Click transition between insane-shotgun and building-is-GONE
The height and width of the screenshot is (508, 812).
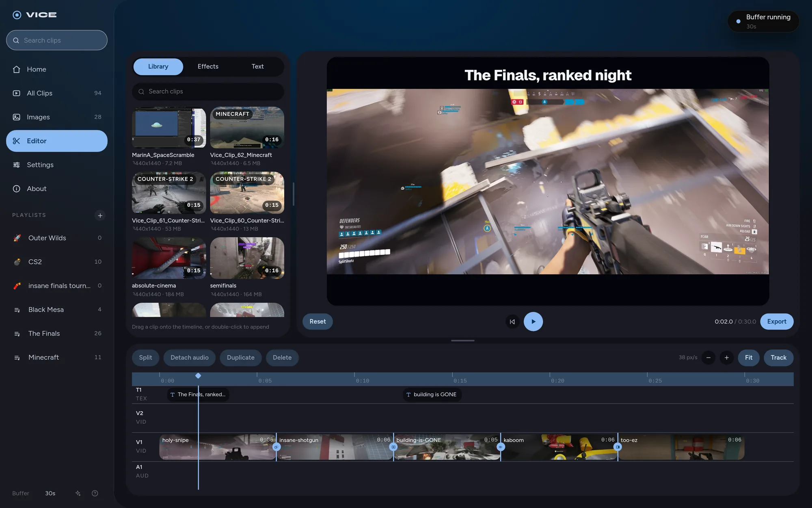tap(393, 447)
